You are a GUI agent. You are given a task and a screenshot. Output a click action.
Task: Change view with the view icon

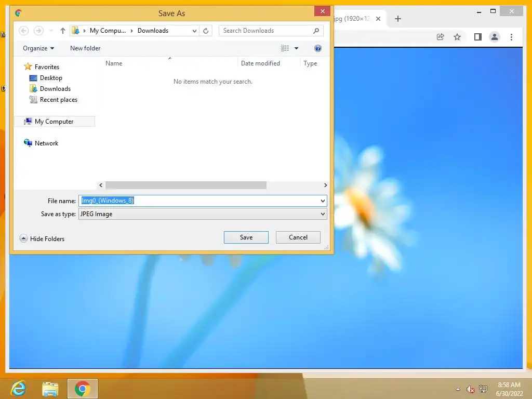tap(285, 48)
